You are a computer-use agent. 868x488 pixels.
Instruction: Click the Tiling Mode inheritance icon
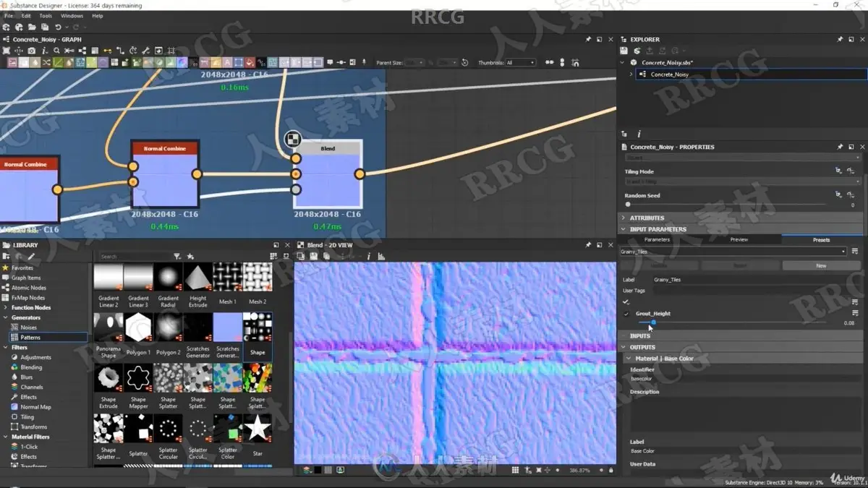[838, 171]
